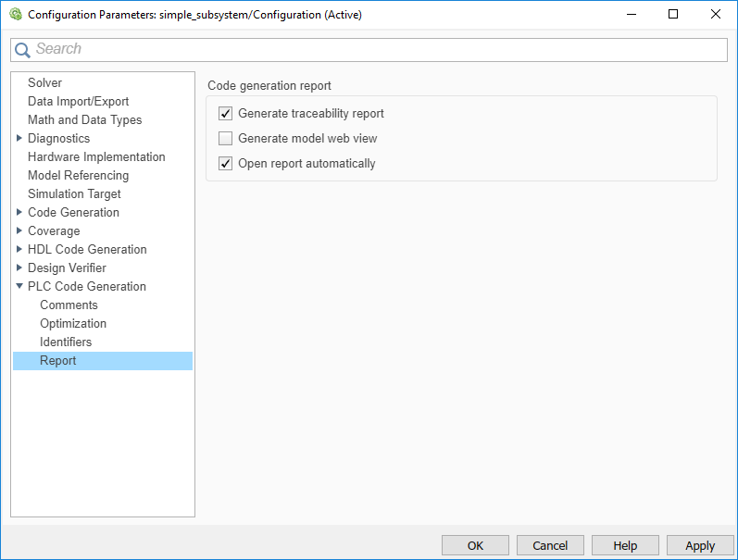Expand the Design Verifier arrow
Viewport: 738px width, 560px height.
(x=19, y=268)
